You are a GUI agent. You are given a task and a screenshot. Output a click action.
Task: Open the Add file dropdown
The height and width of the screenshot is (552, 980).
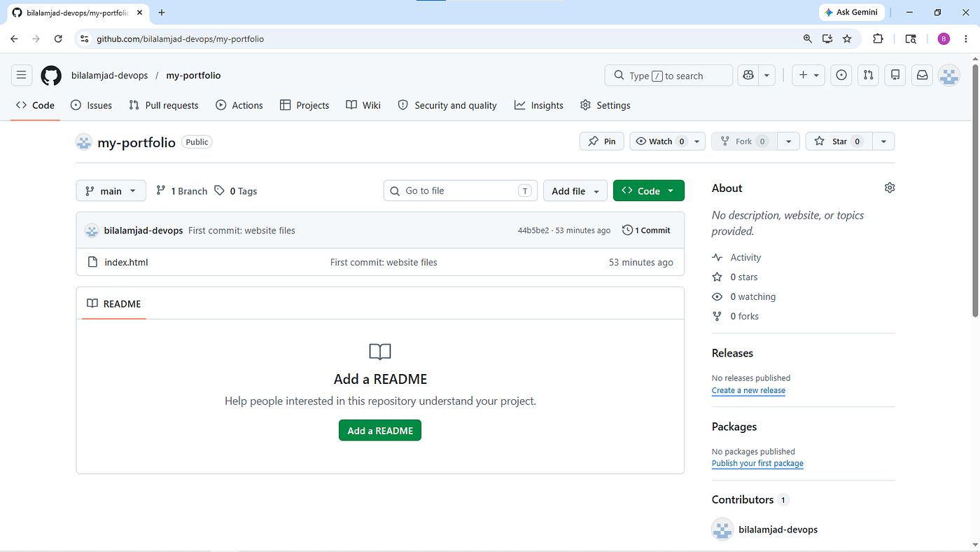[575, 191]
